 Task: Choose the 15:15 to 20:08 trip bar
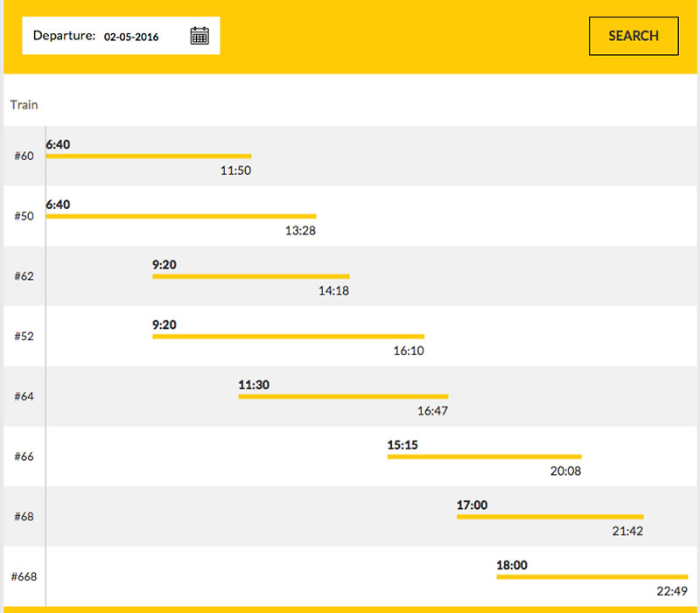[x=485, y=456]
